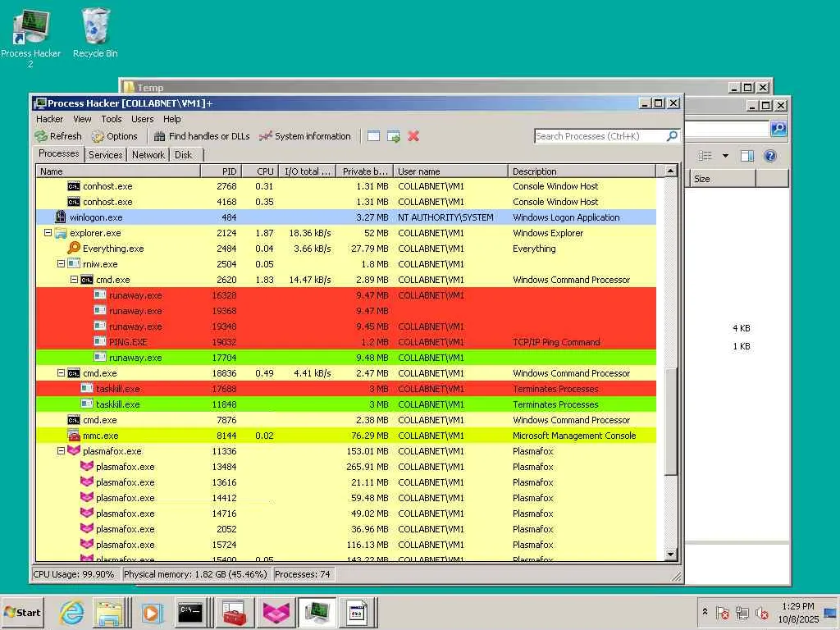The image size is (840, 630).
Task: Open the View menu
Action: 82,119
